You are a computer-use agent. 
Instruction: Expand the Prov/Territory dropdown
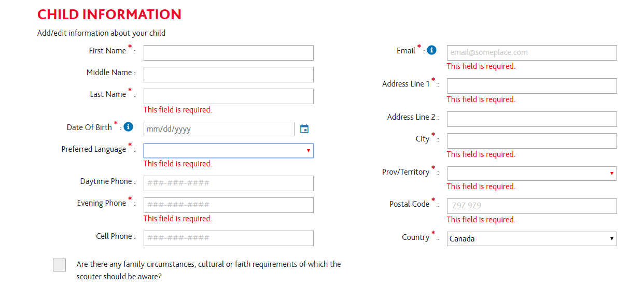coord(532,173)
